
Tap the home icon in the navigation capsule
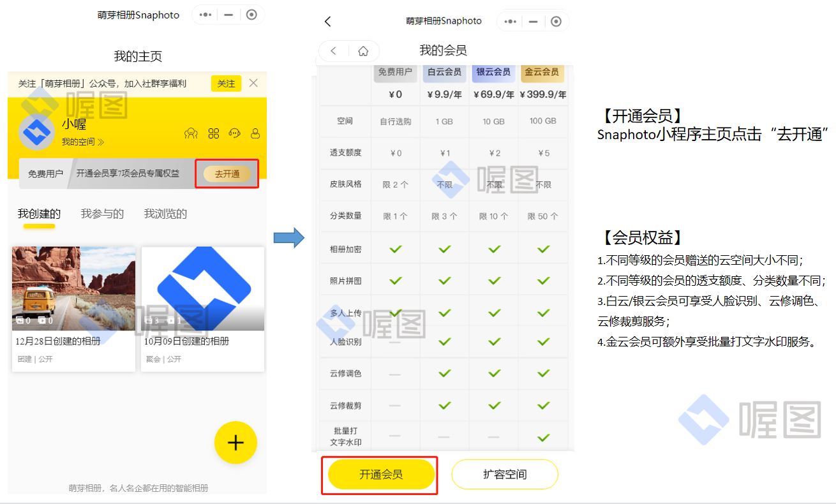click(x=363, y=51)
